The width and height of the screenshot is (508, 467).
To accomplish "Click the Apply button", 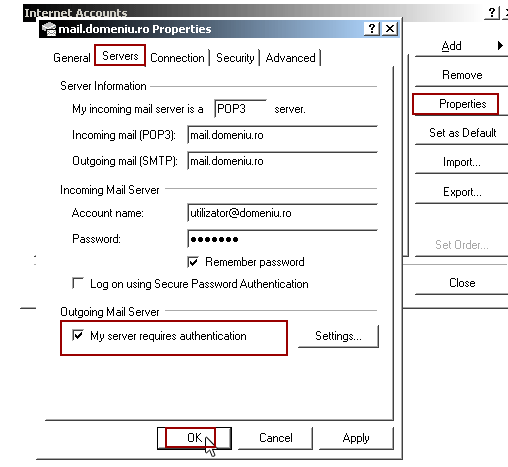I will click(356, 438).
